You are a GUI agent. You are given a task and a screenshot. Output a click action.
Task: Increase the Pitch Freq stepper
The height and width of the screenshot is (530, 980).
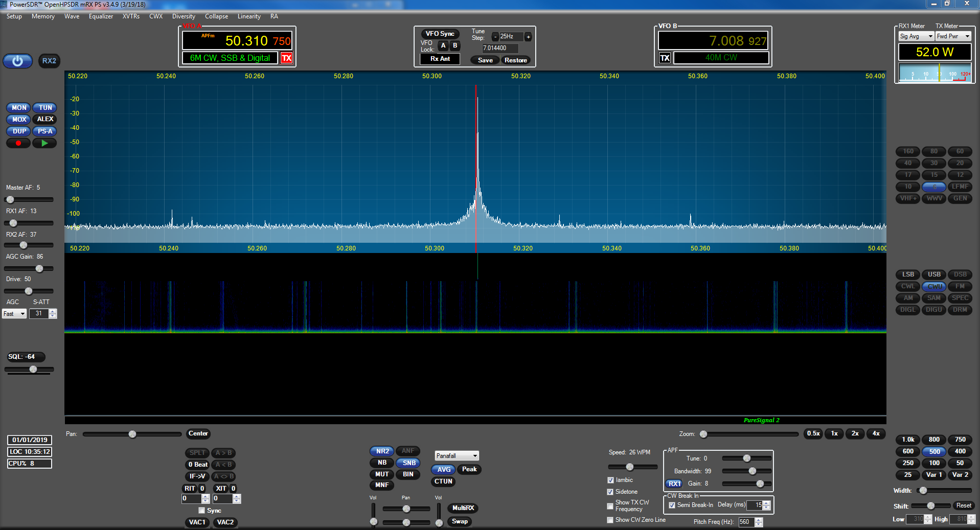pyautogui.click(x=759, y=520)
